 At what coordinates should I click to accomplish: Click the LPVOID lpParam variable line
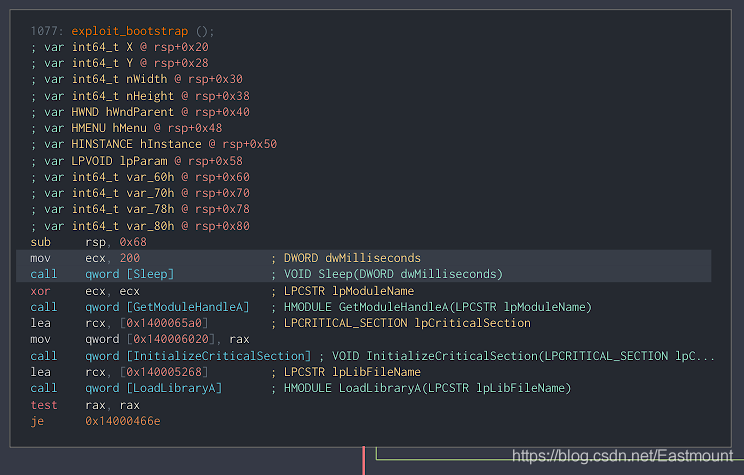[137, 161]
